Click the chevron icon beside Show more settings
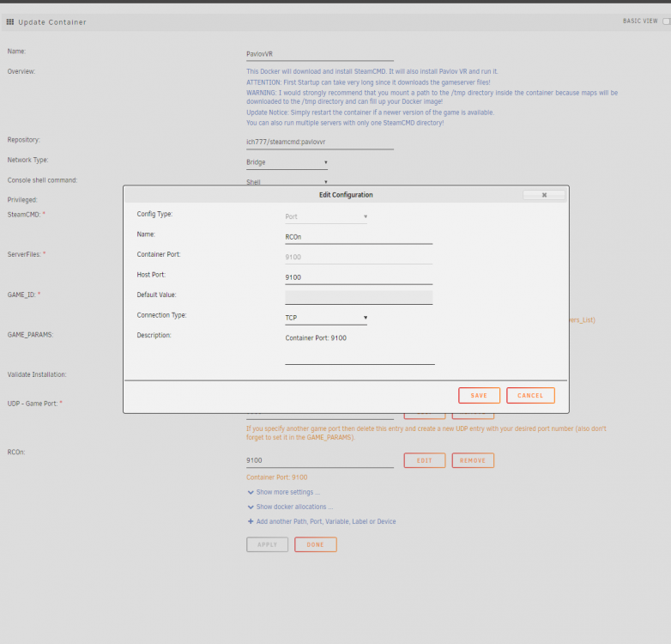 pos(251,492)
